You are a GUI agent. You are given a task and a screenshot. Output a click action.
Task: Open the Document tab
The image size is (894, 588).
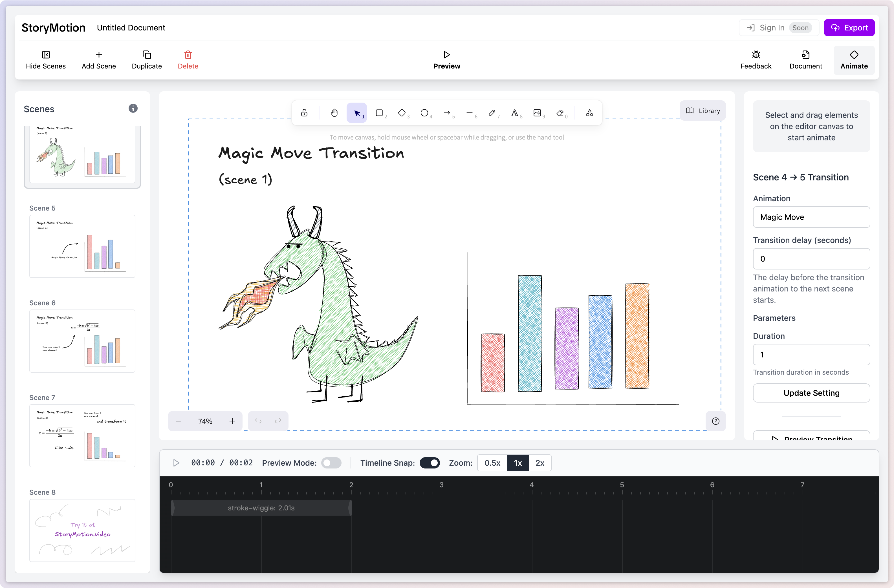coord(805,60)
